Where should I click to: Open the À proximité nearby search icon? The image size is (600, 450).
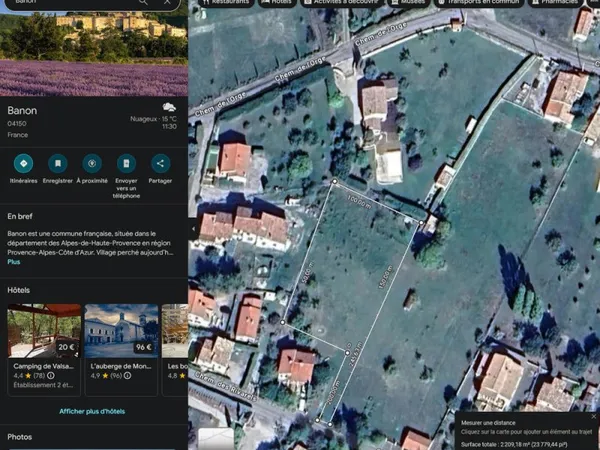coord(92,164)
